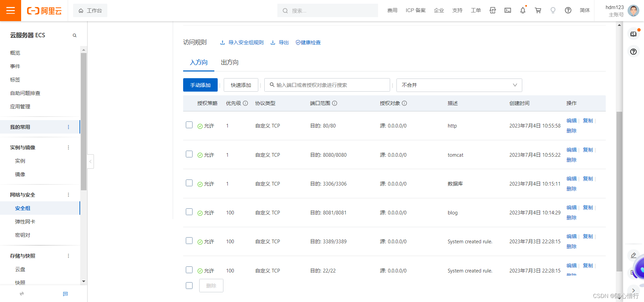Click the Alibaba Cloud logo
The image size is (644, 302).
click(44, 11)
